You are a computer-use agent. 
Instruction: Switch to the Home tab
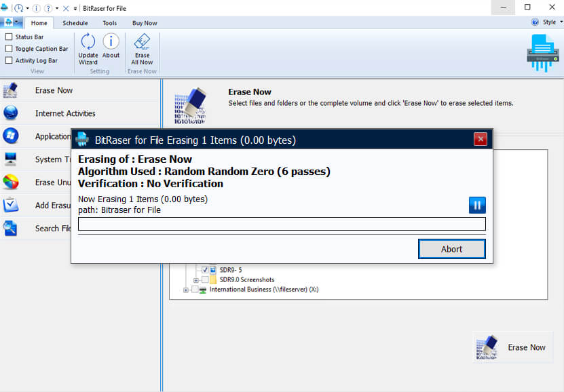click(x=39, y=23)
